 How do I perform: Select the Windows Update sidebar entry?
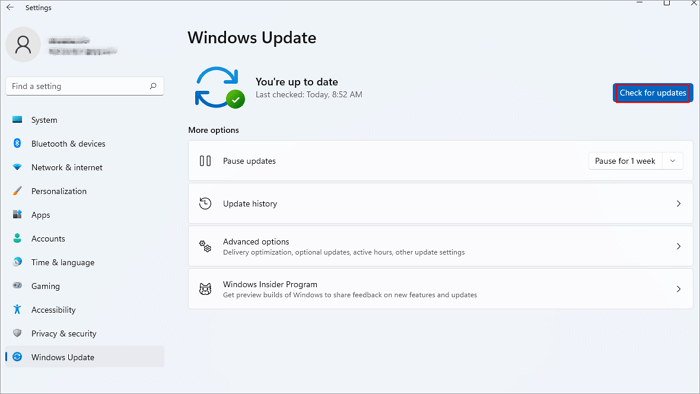click(x=85, y=357)
